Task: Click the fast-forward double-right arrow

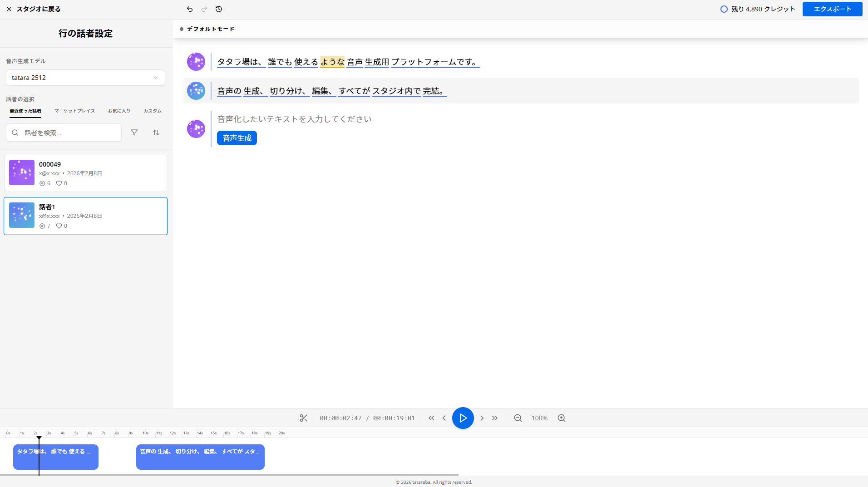Action: click(494, 418)
